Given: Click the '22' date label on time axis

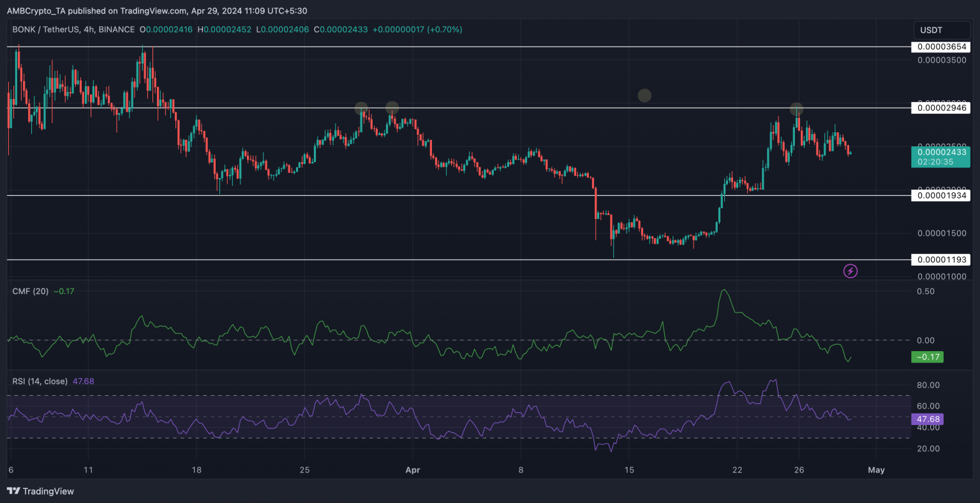Looking at the screenshot, I should [737, 470].
